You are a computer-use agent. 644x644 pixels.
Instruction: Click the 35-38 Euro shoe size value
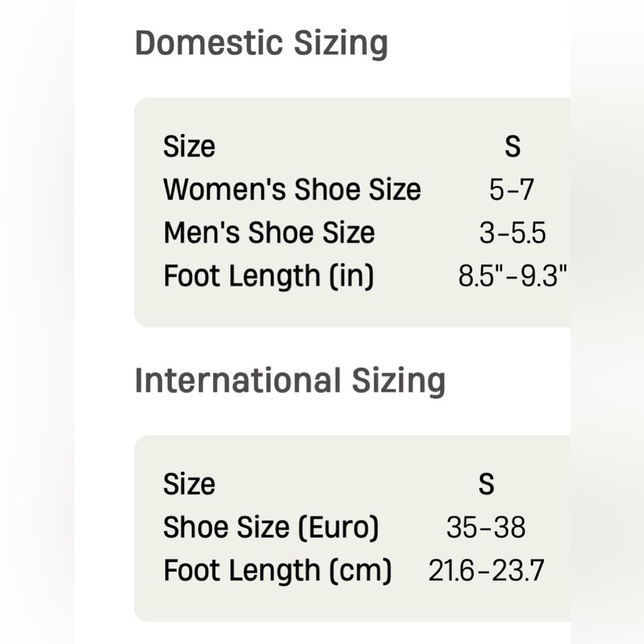pyautogui.click(x=486, y=527)
